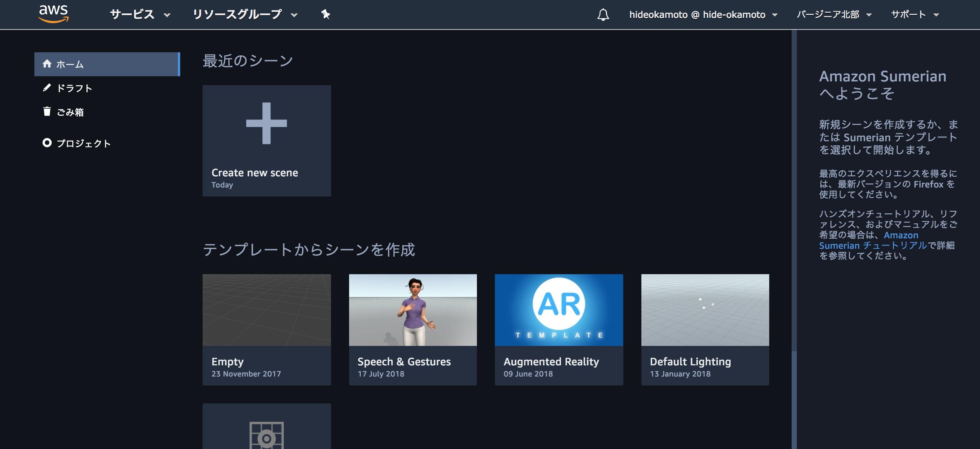Click the AWS logo

[53, 14]
